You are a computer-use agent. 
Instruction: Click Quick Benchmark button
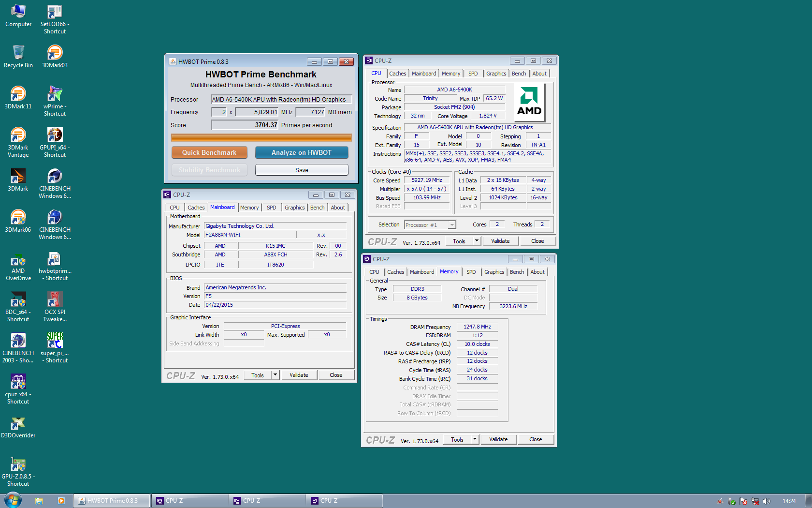pyautogui.click(x=209, y=152)
